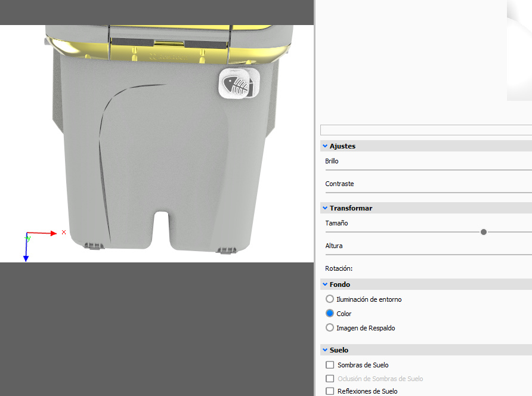532x396 pixels.
Task: Collapse the Transformar section chevron
Action: pos(325,208)
